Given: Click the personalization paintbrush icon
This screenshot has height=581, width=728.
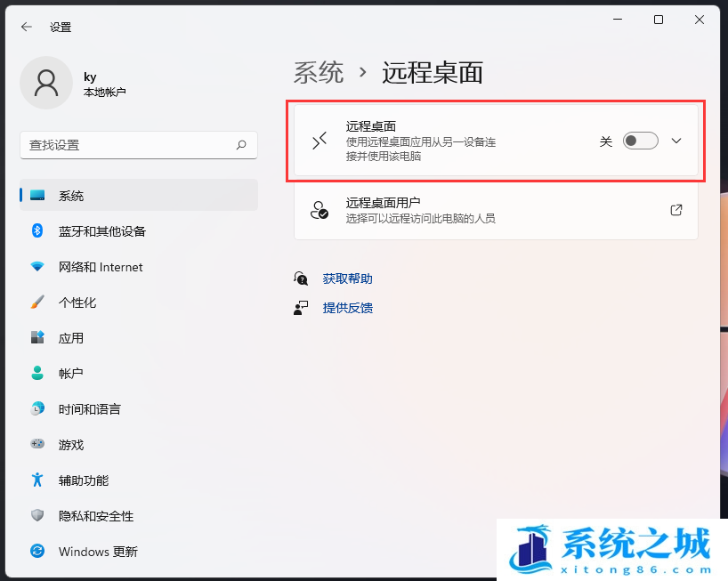Looking at the screenshot, I should point(37,303).
